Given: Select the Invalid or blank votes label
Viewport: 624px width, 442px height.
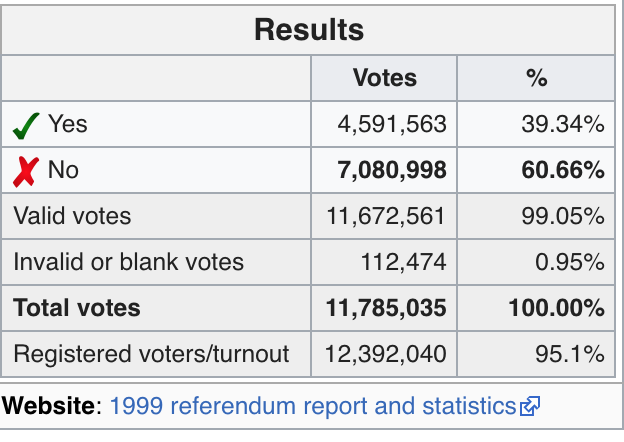Looking at the screenshot, I should [128, 262].
